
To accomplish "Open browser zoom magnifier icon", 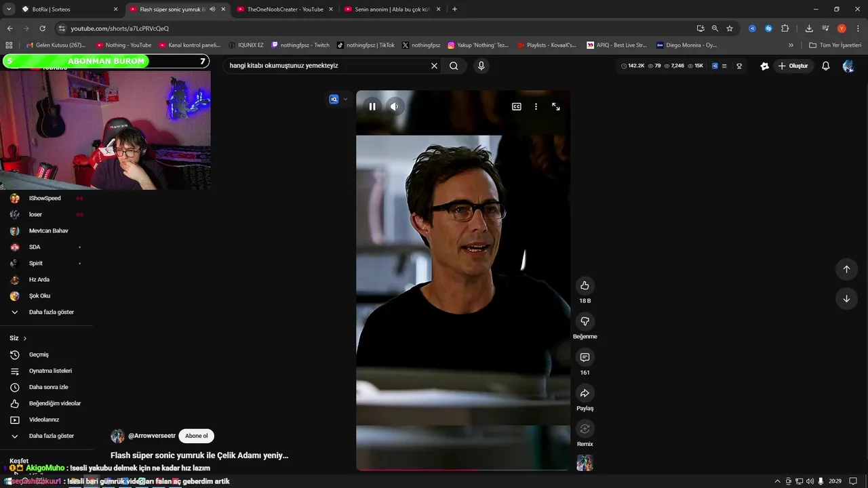I will point(715,28).
